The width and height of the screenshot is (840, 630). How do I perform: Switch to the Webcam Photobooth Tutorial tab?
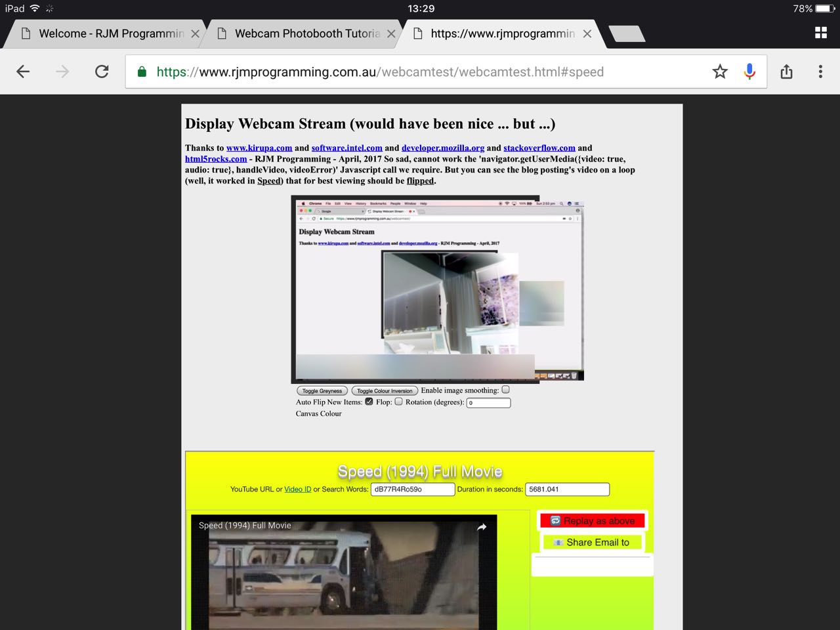click(301, 33)
